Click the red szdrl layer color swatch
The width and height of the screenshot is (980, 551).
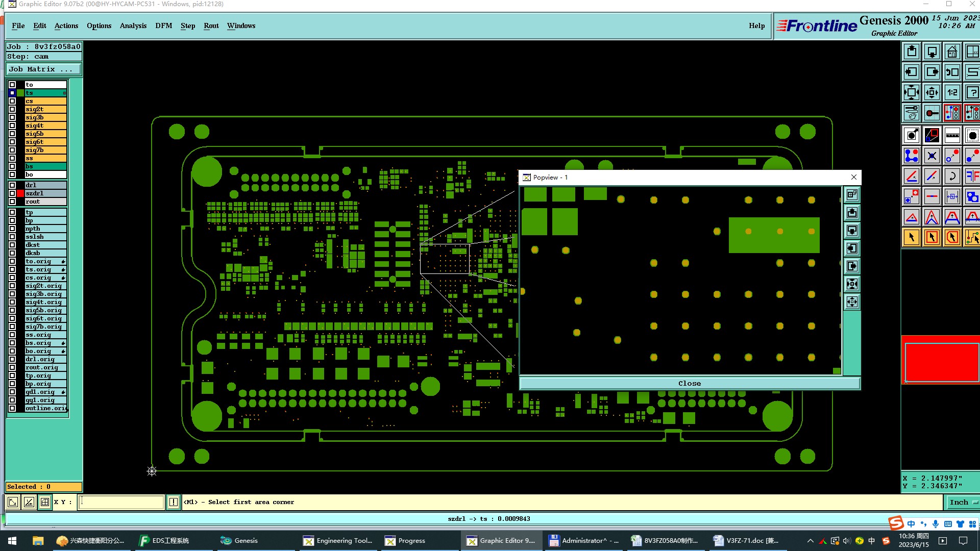click(20, 193)
